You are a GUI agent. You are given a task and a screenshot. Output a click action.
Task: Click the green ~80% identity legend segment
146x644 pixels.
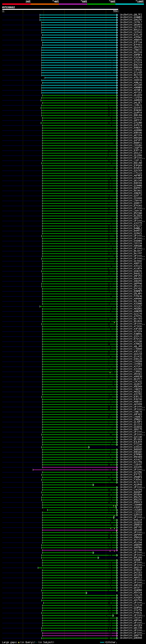(101, 4)
